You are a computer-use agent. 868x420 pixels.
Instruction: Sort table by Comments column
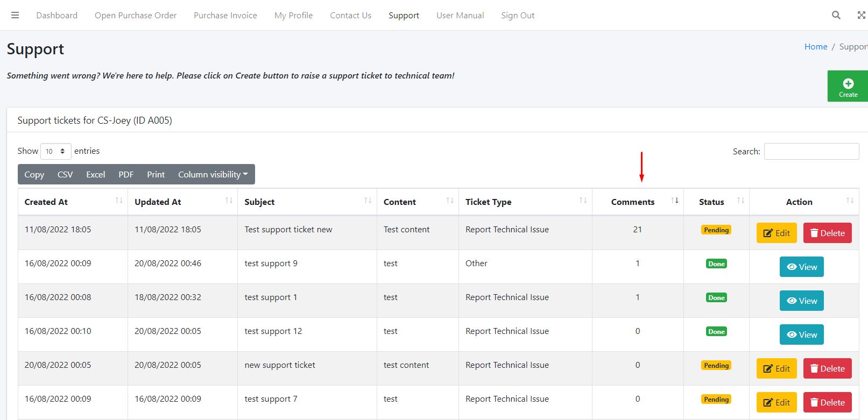point(674,201)
